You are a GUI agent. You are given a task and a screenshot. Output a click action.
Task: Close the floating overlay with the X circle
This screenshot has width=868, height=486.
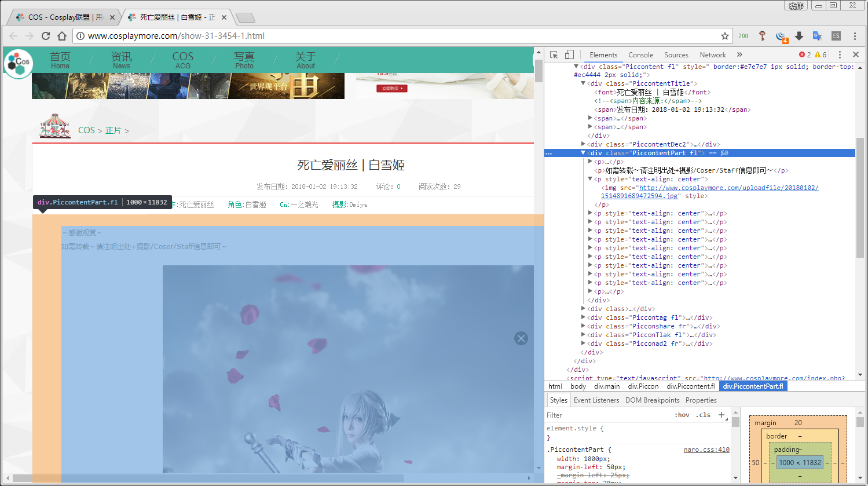tap(521, 338)
